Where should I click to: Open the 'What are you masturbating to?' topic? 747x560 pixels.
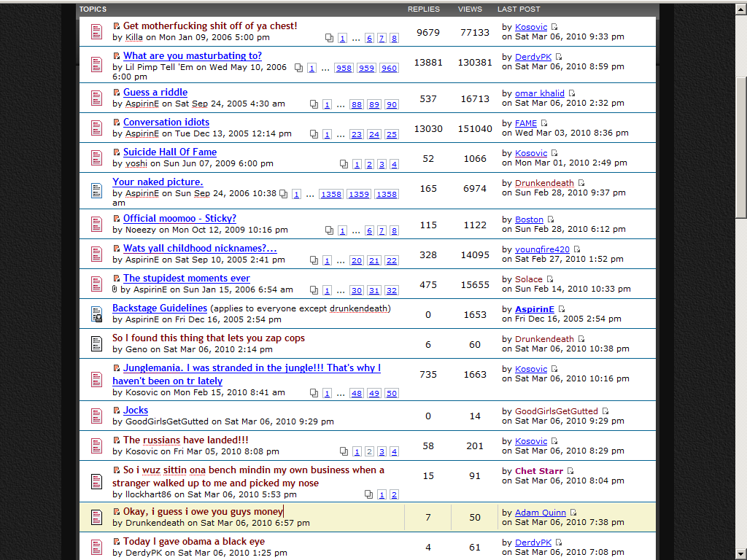click(x=192, y=55)
